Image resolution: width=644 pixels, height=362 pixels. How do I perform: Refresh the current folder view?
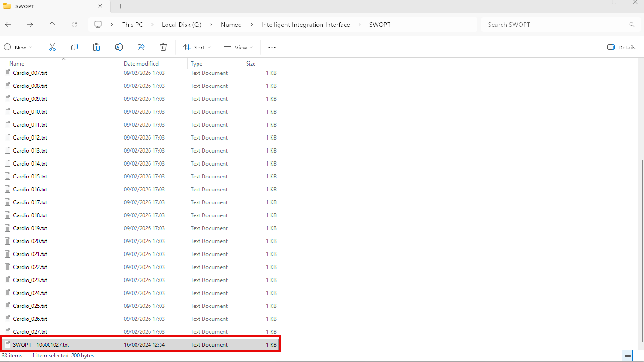click(x=74, y=25)
